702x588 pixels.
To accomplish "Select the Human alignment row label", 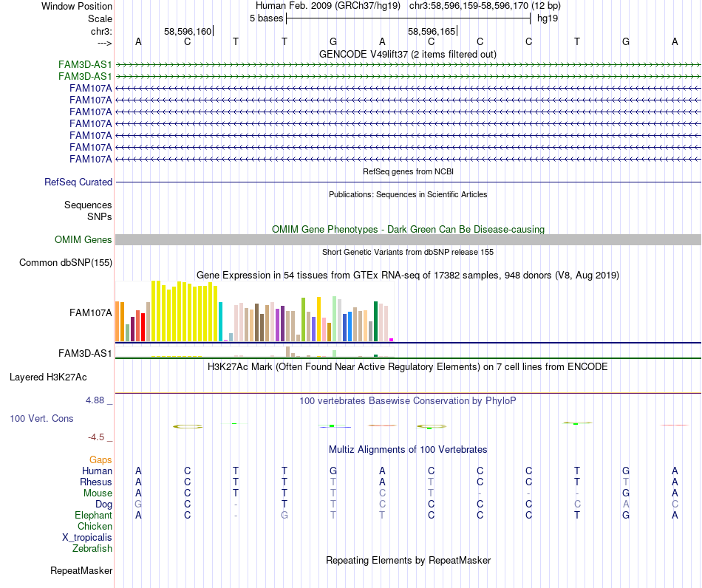I will (97, 471).
